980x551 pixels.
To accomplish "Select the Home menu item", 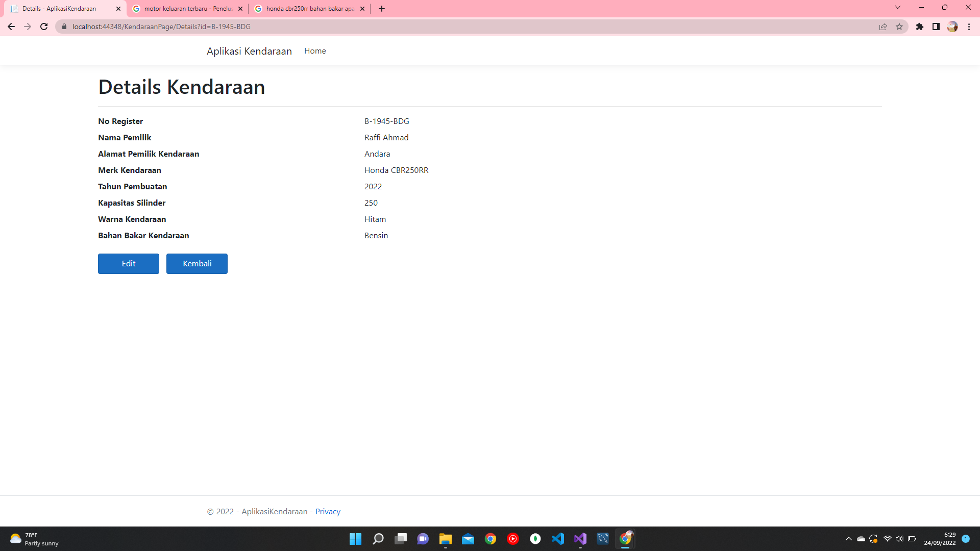I will click(x=315, y=51).
